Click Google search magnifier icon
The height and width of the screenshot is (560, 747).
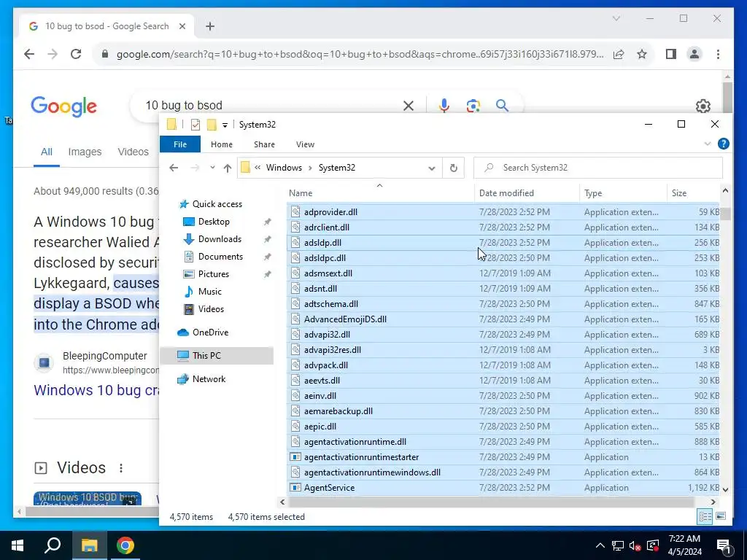tap(502, 105)
